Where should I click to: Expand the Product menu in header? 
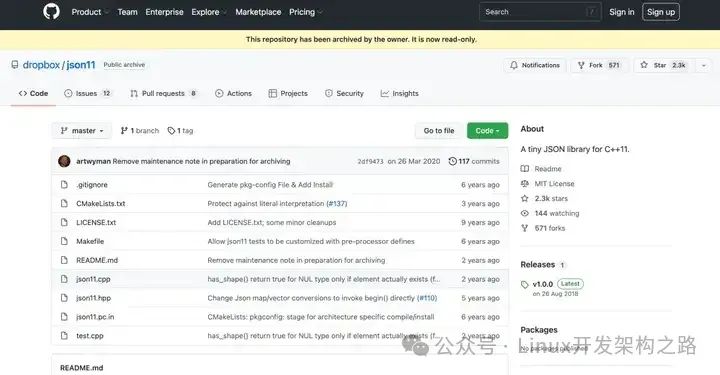[x=89, y=12]
